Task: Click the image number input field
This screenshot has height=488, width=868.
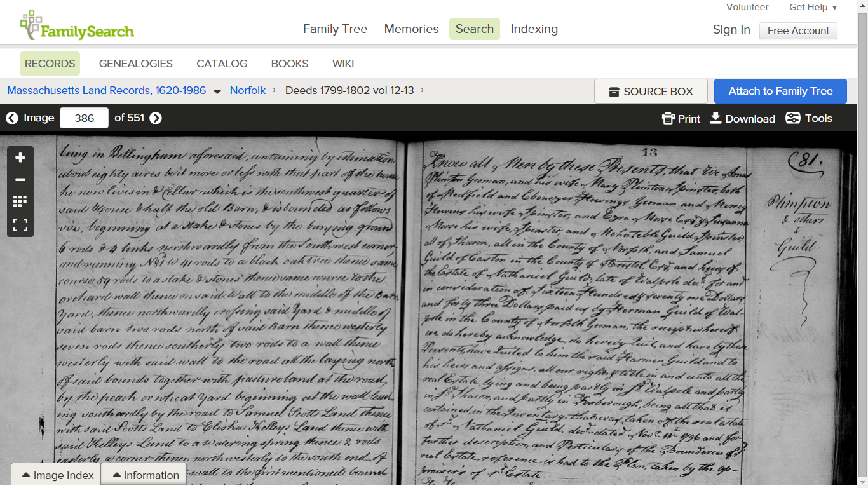Action: tap(84, 118)
